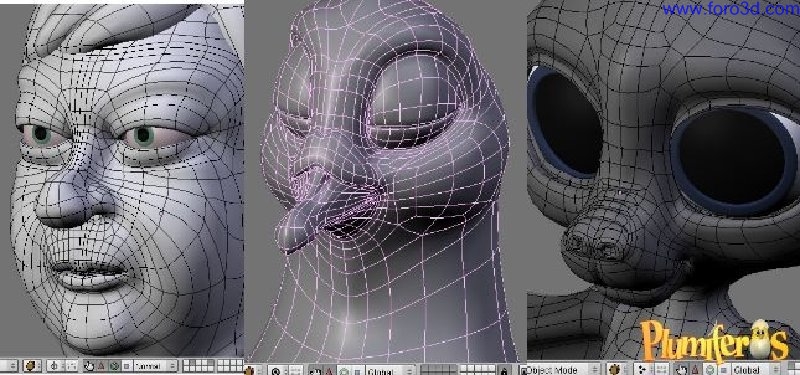This screenshot has width=800, height=375.
Task: Enable translate manipulator triangle in left viewport
Action: click(x=101, y=366)
